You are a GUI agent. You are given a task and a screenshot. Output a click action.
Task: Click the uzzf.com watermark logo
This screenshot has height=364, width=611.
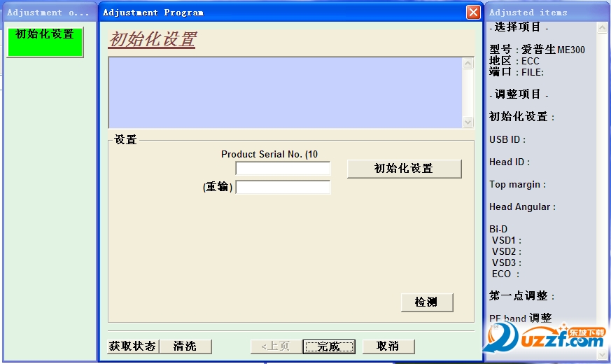pos(545,337)
